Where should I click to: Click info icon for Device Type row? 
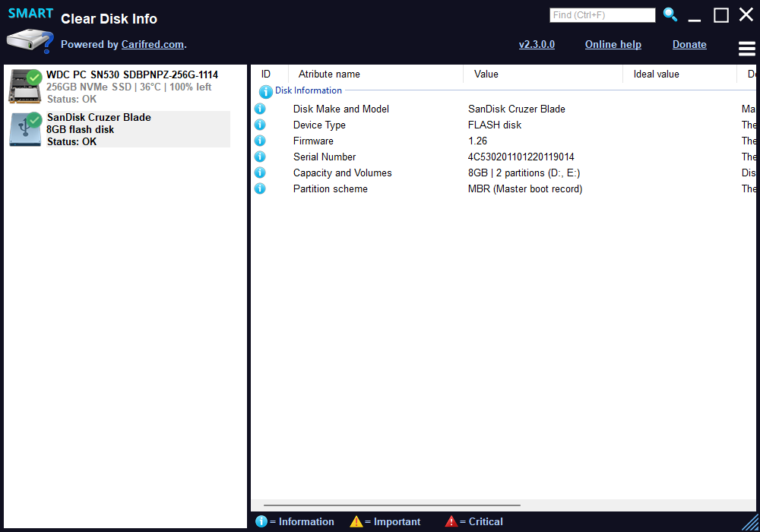260,125
